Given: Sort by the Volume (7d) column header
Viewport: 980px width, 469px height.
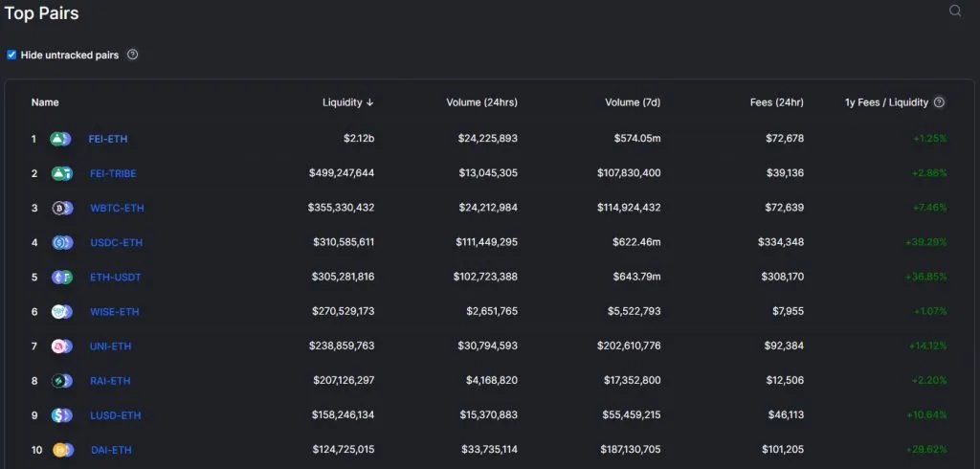Looking at the screenshot, I should click(633, 102).
